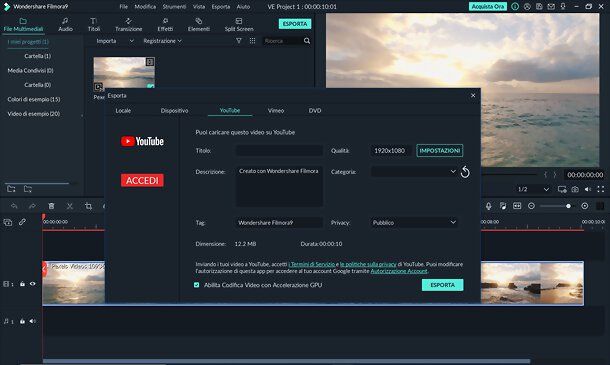The height and width of the screenshot is (365, 610).
Task: Click the delete trash icon in timeline toolbar
Action: click(x=51, y=206)
